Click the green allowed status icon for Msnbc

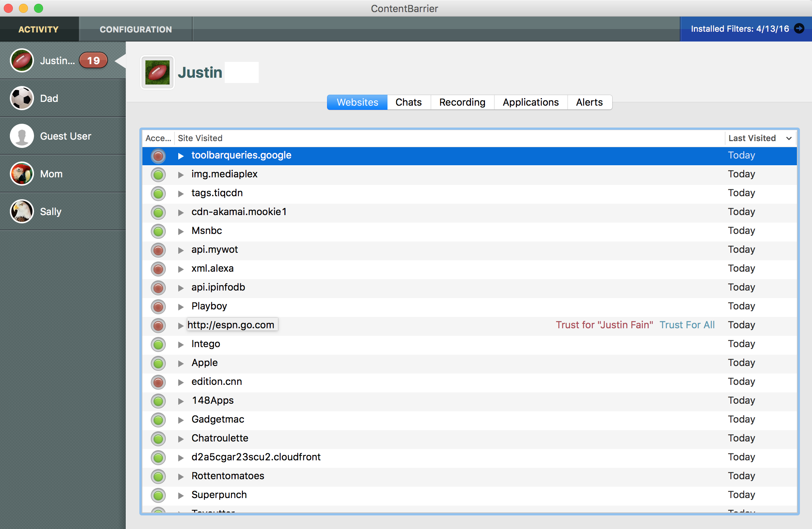[159, 231]
